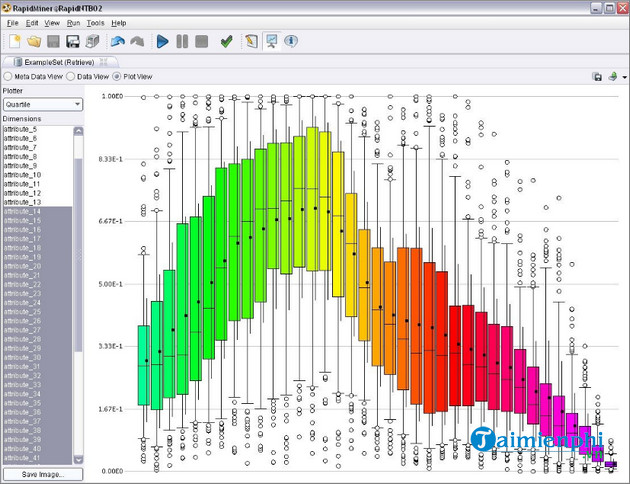Open a process with the folder icon
Viewport: 630px width, 484px height.
coord(34,41)
